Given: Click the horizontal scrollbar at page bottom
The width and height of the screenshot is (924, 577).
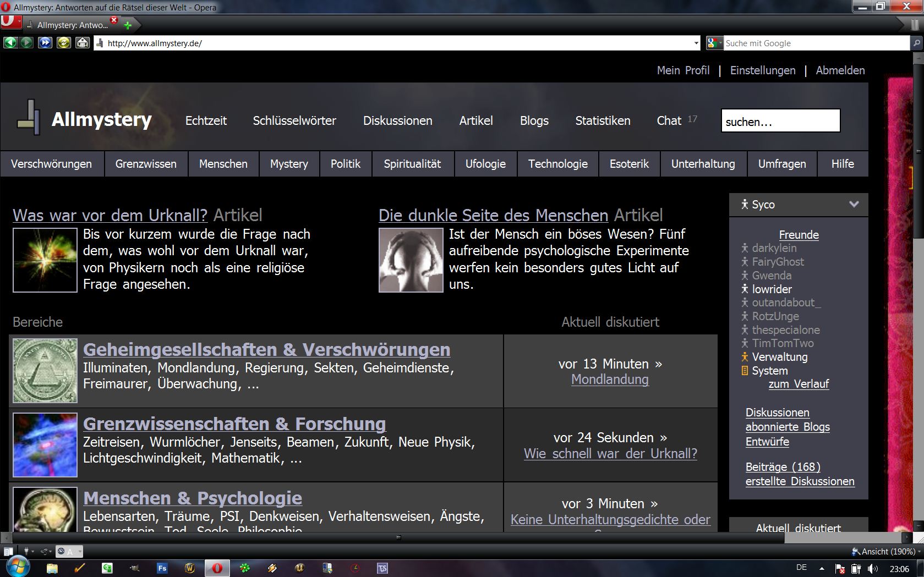Looking at the screenshot, I should 398,537.
